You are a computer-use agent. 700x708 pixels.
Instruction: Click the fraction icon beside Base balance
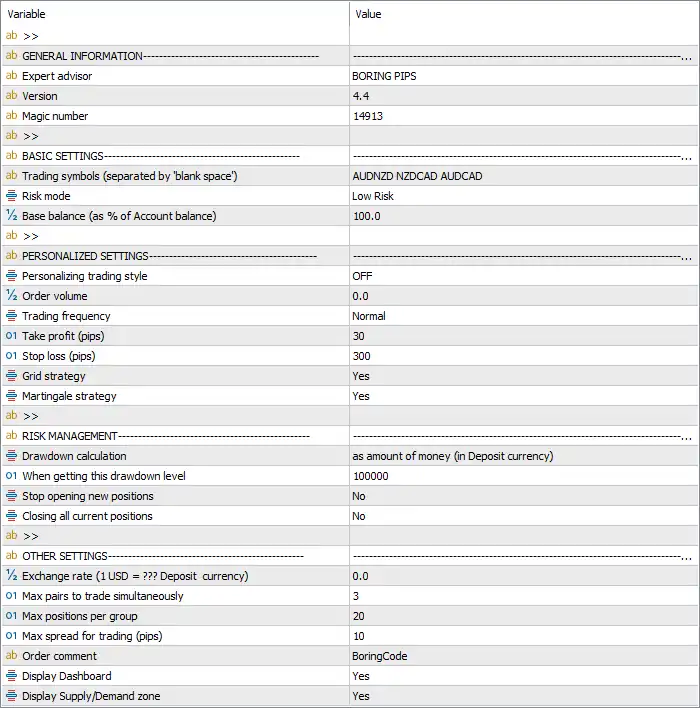click(x=11, y=215)
